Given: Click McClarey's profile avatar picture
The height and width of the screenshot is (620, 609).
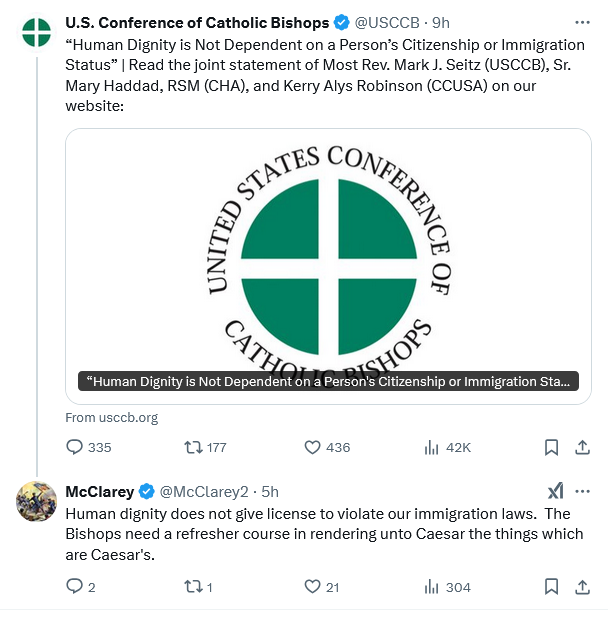Looking at the screenshot, I should coord(37,500).
